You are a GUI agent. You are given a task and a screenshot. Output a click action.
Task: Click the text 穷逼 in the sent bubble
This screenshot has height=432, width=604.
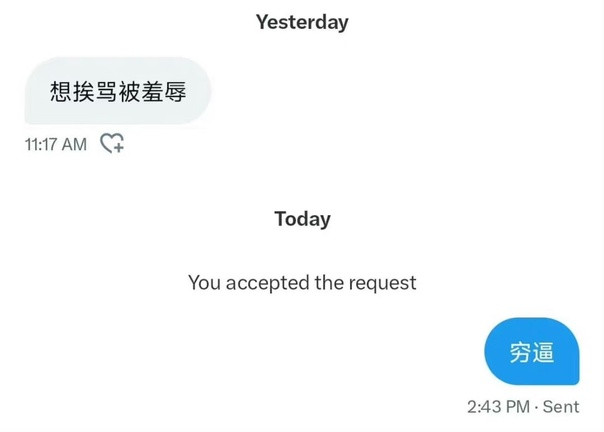(x=532, y=352)
